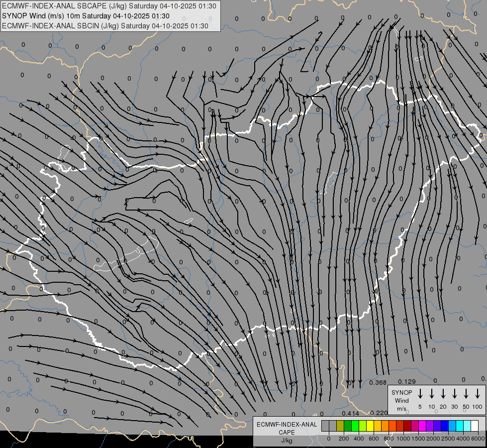Click the 1000 tick label on CAPE scale
487x448 pixels.
click(x=403, y=439)
